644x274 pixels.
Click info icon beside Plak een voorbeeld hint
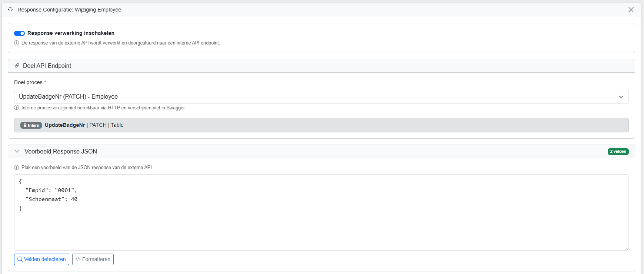click(x=16, y=168)
